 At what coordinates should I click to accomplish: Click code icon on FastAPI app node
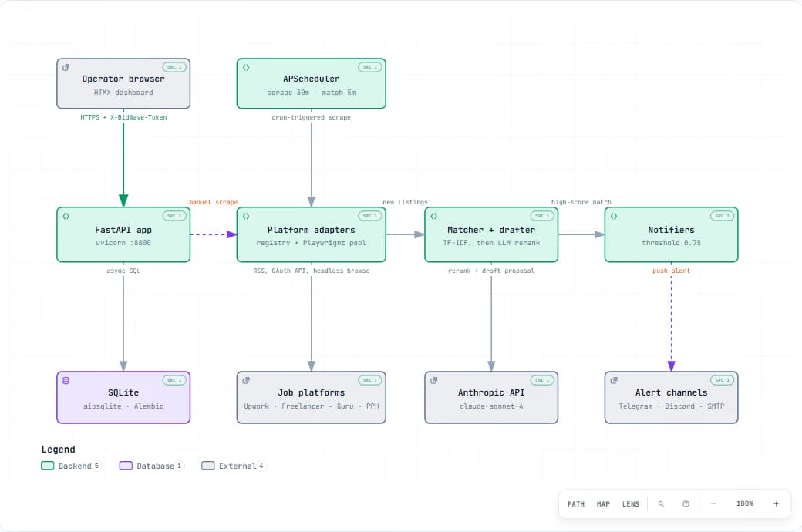click(x=66, y=217)
